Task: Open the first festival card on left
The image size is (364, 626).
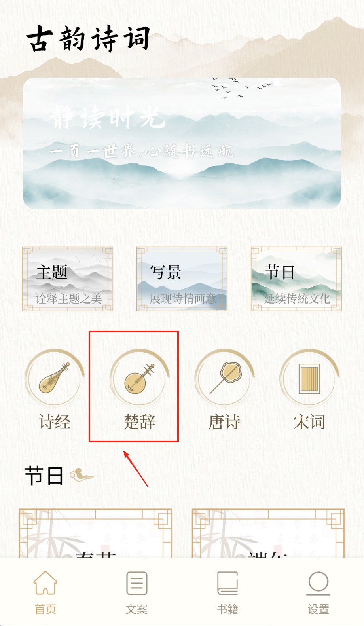Action: point(95,533)
